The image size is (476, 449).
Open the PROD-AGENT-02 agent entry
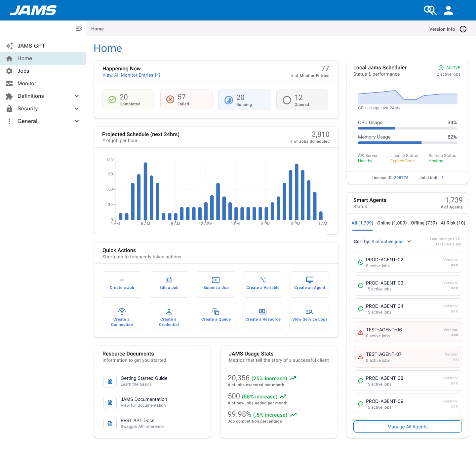[x=408, y=262]
